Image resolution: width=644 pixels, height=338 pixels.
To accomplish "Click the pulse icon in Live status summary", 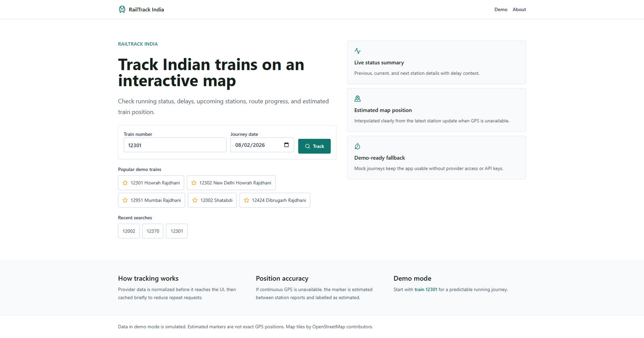I will click(x=357, y=51).
